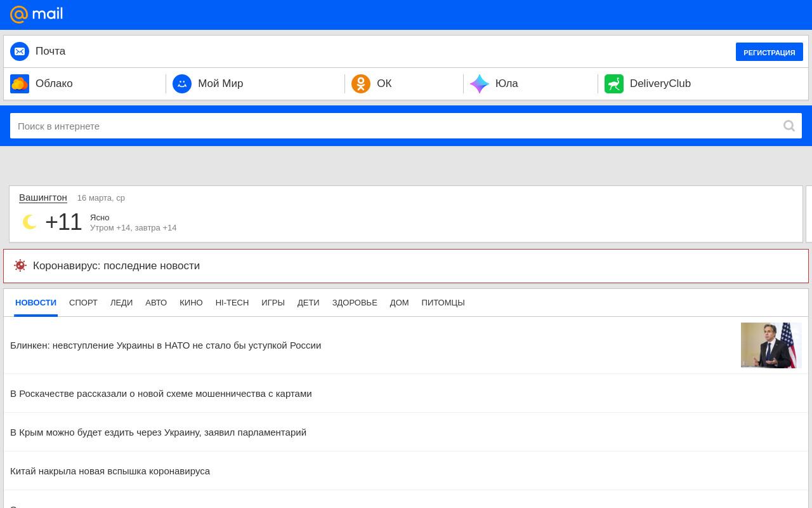
Task: Open the Китай коронавирус outbreak headline
Action: pos(110,471)
